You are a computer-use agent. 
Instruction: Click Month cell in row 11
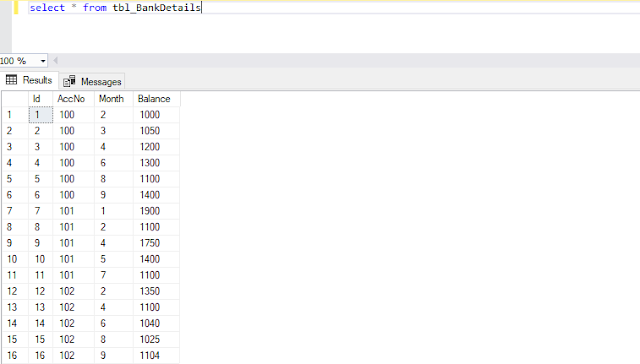coord(114,275)
